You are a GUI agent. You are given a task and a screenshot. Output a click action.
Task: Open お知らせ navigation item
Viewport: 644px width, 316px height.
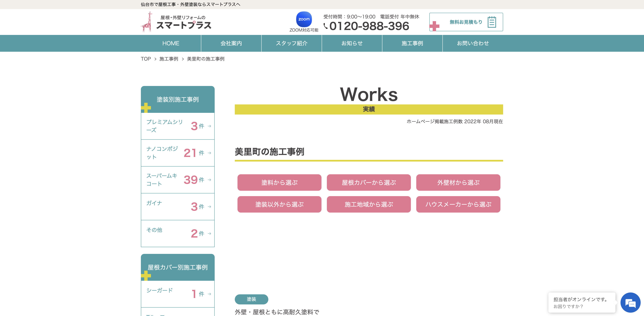click(x=352, y=43)
